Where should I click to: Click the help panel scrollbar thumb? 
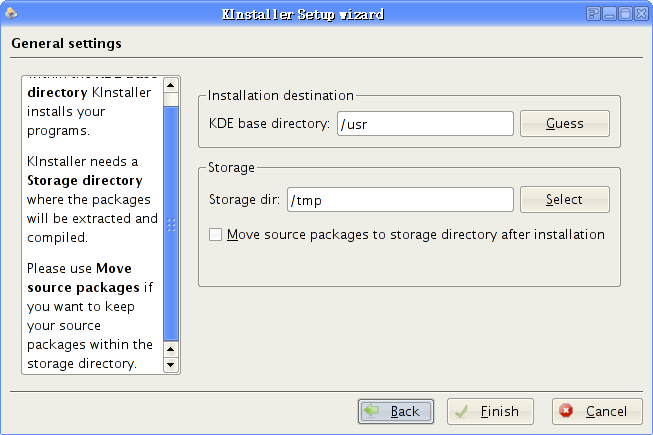pos(171,224)
